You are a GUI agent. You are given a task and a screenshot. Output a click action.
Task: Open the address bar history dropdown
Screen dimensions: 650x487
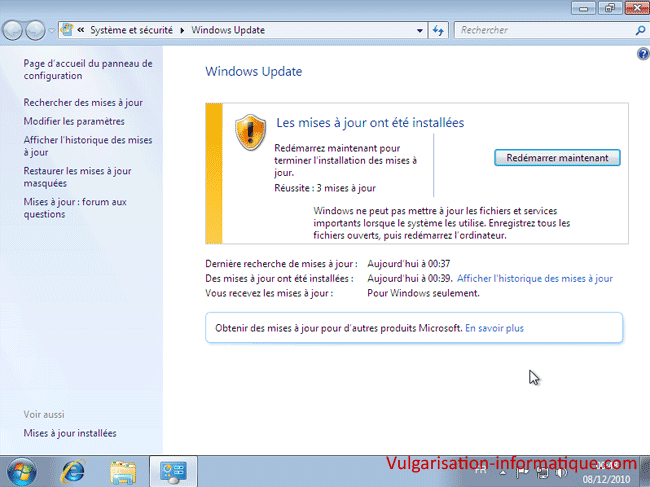(x=420, y=31)
